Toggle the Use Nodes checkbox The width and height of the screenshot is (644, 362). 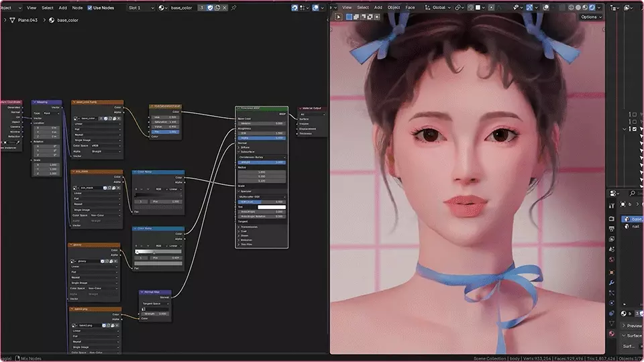click(x=89, y=8)
